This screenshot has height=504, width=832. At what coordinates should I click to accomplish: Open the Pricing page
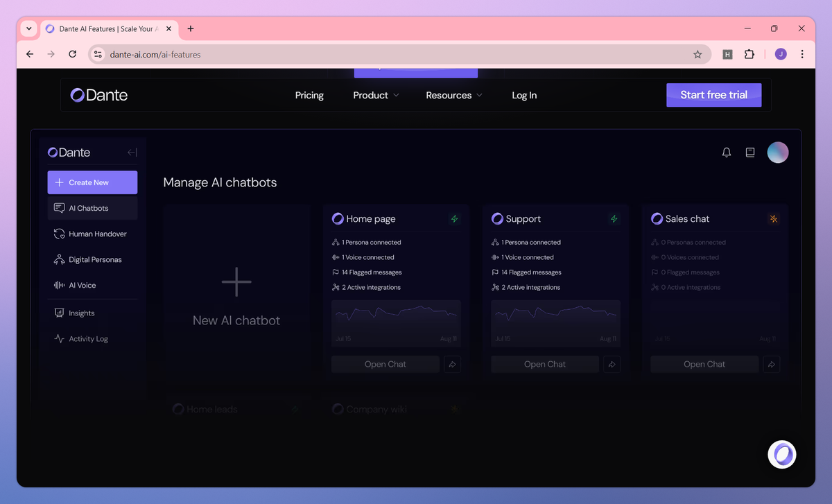(309, 95)
